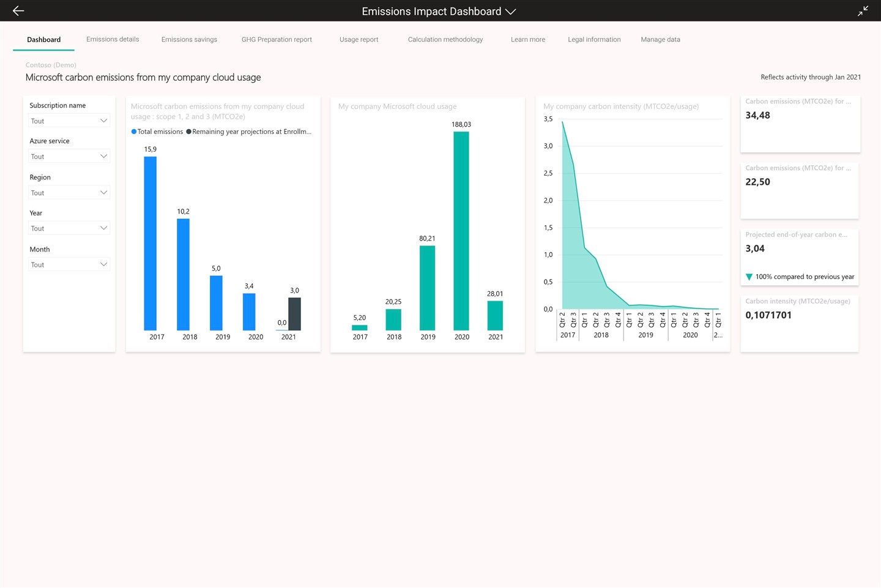Open the Emissions savings tab

(189, 40)
